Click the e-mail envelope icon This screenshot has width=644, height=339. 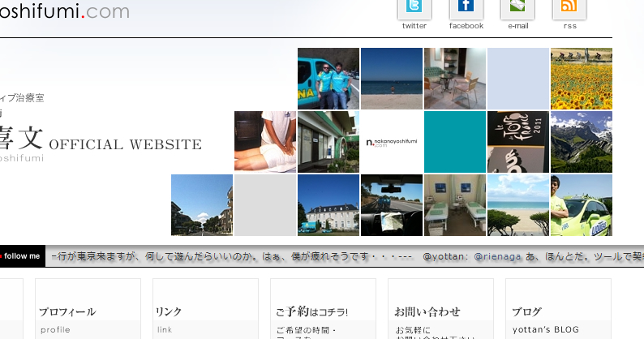tap(517, 8)
